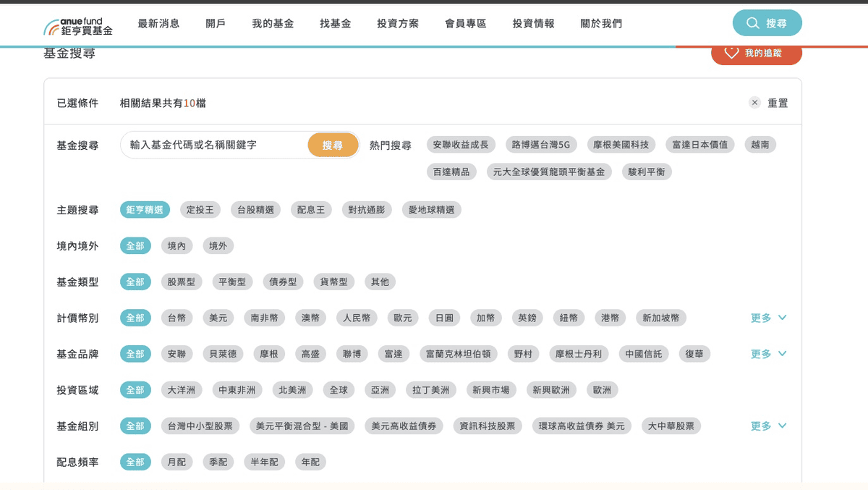868x490 pixels.
Task: Select hot search tag 駿利平衡
Action: coord(647,172)
